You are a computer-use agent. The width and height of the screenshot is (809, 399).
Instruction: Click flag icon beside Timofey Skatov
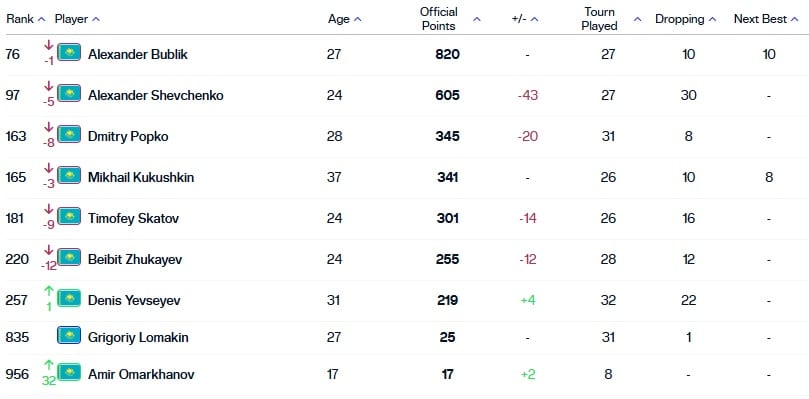click(x=69, y=216)
